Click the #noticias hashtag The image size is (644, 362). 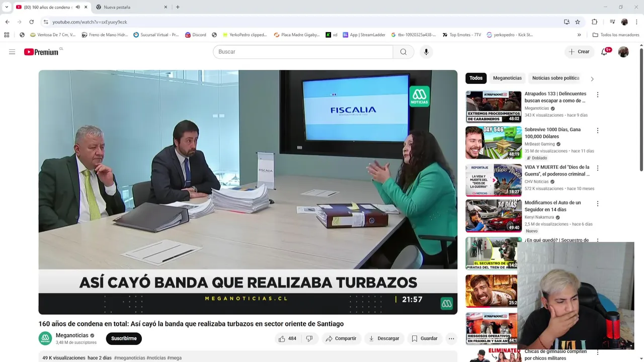pyautogui.click(x=156, y=358)
